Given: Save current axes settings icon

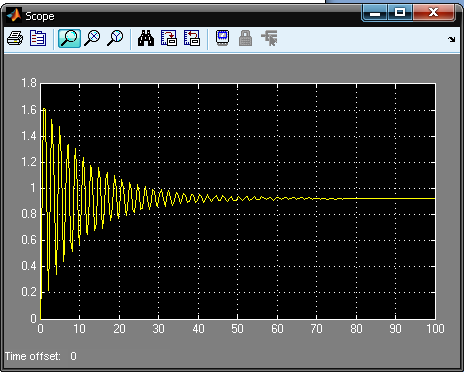Looking at the screenshot, I should [x=169, y=38].
